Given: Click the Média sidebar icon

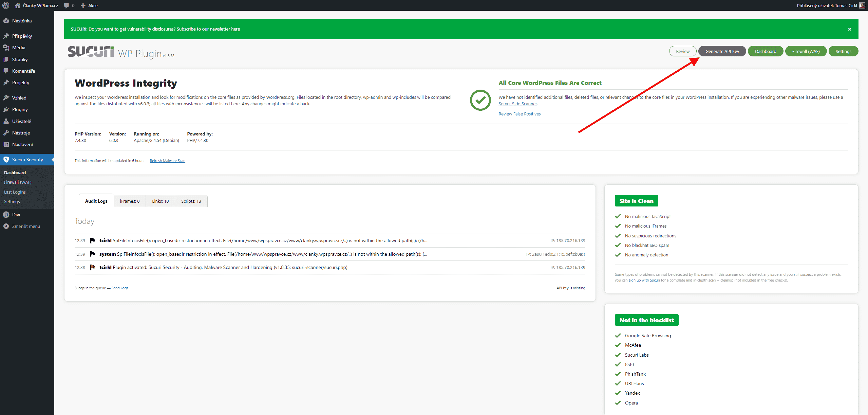Looking at the screenshot, I should [x=6, y=48].
